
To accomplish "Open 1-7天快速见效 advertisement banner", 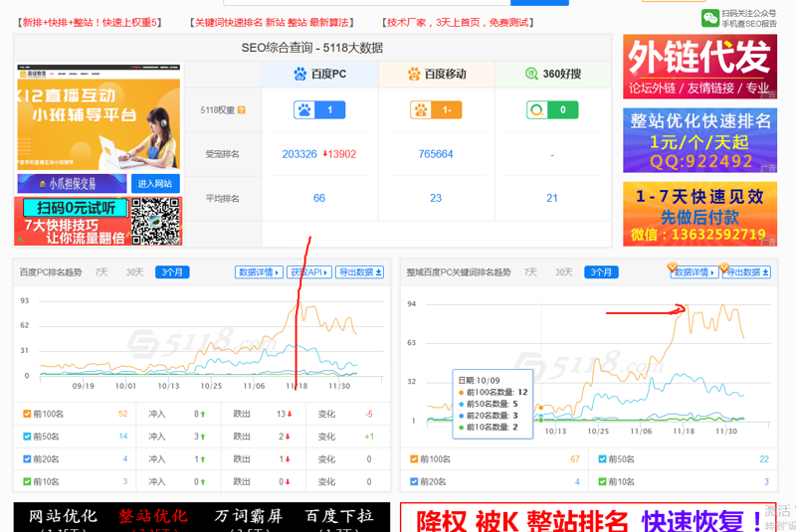I will coord(700,214).
